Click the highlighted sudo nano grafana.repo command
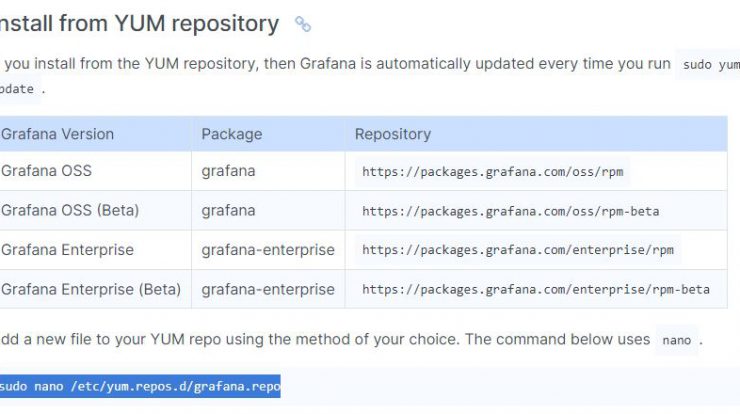This screenshot has height=414, width=740. (x=140, y=386)
